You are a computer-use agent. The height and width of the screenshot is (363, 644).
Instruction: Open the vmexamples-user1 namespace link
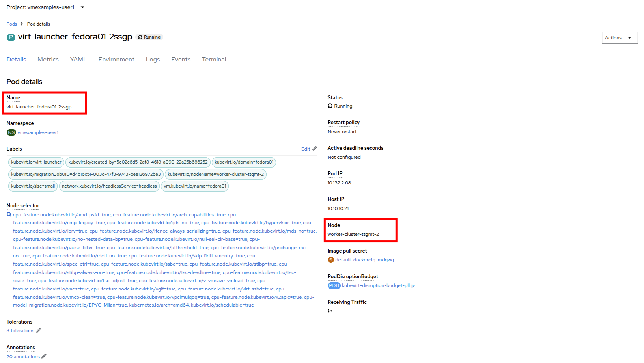click(x=38, y=132)
